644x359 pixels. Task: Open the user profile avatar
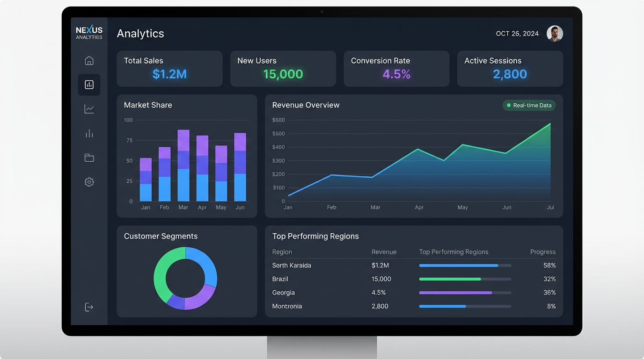tap(555, 33)
